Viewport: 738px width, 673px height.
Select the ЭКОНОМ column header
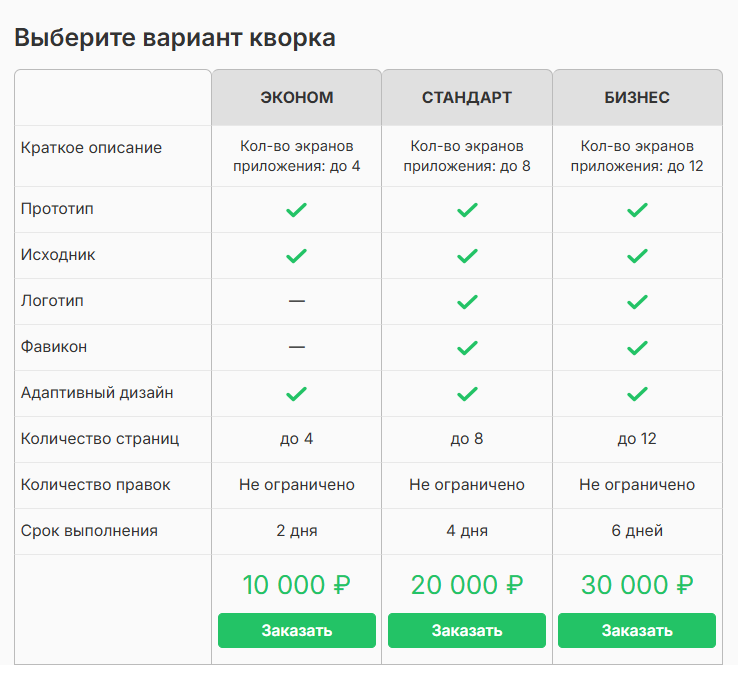coord(296,98)
